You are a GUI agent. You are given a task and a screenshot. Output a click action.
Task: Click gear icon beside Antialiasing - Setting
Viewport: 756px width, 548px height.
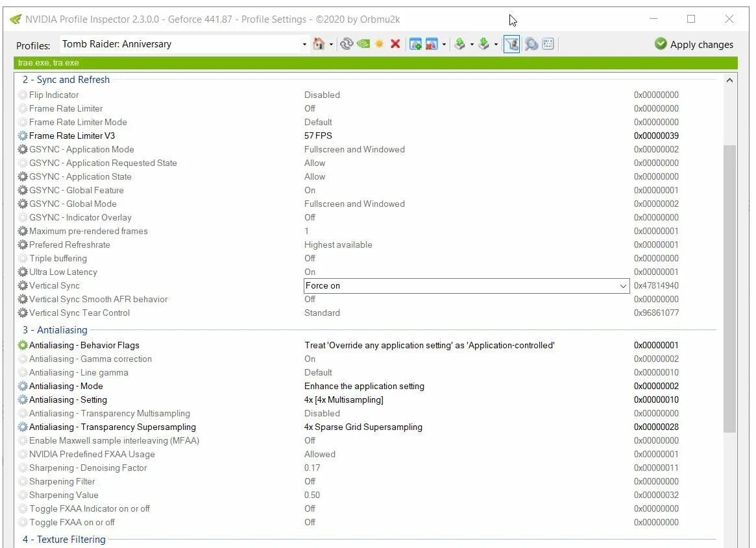click(23, 399)
